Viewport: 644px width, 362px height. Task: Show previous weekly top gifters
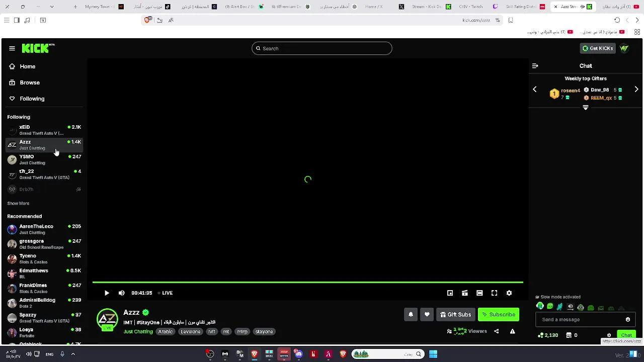pyautogui.click(x=535, y=89)
